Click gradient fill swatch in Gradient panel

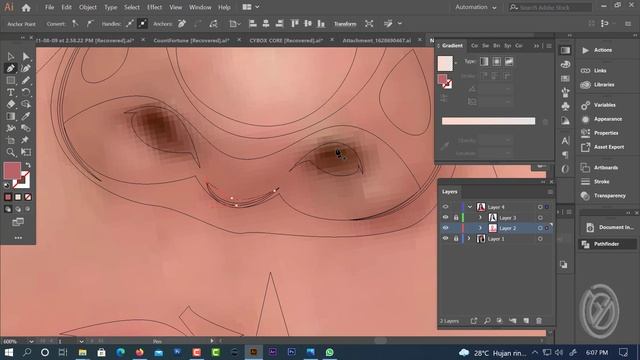pos(445,63)
